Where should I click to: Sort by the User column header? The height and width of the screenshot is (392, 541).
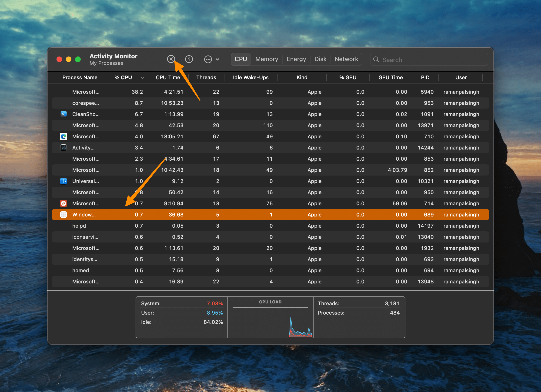pos(461,77)
